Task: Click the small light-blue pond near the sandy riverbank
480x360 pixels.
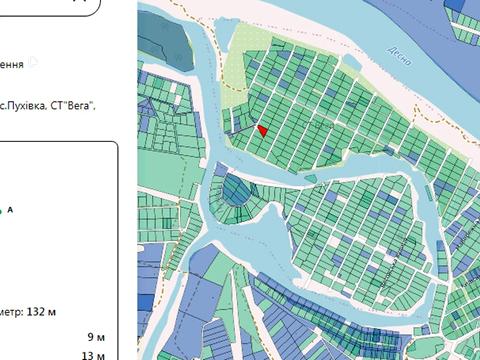Action: [x=352, y=62]
